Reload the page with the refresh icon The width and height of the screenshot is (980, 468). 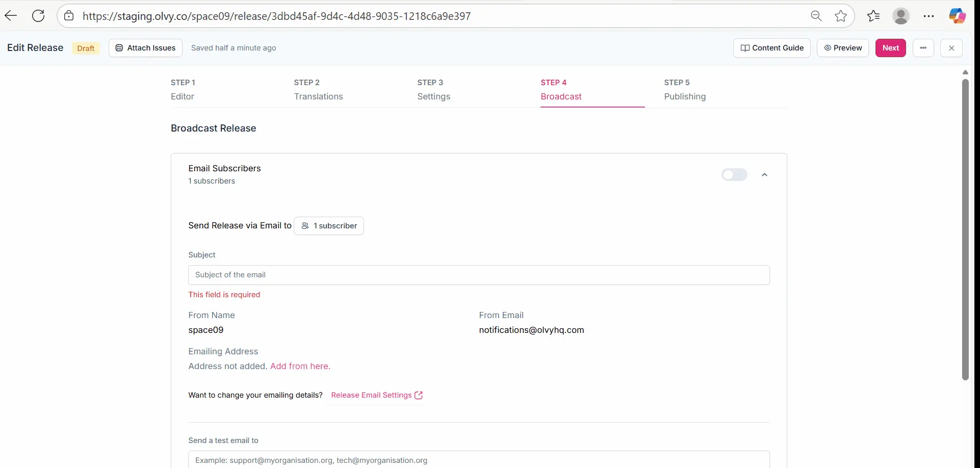tap(38, 15)
